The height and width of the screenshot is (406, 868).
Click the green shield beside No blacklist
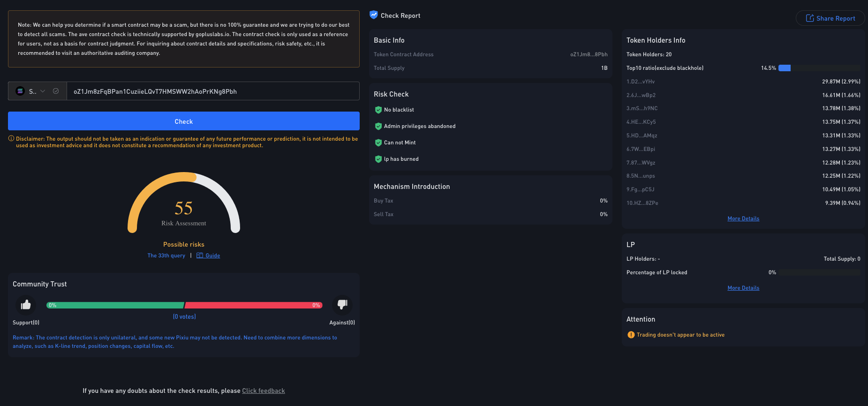point(378,110)
